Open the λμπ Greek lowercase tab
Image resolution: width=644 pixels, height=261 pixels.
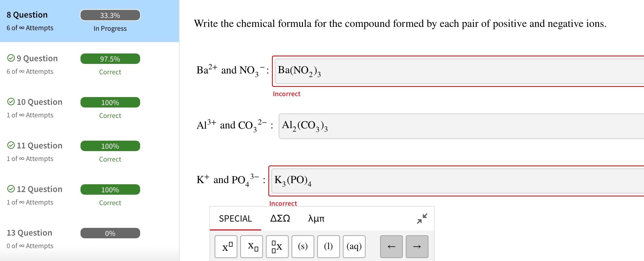[x=316, y=219]
